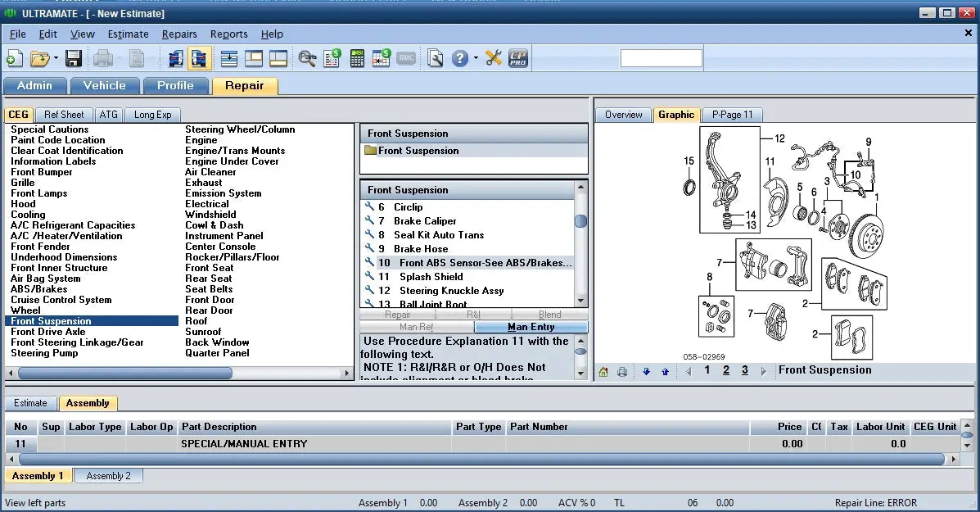
Task: Click the printer icon below the graphic
Action: [622, 371]
